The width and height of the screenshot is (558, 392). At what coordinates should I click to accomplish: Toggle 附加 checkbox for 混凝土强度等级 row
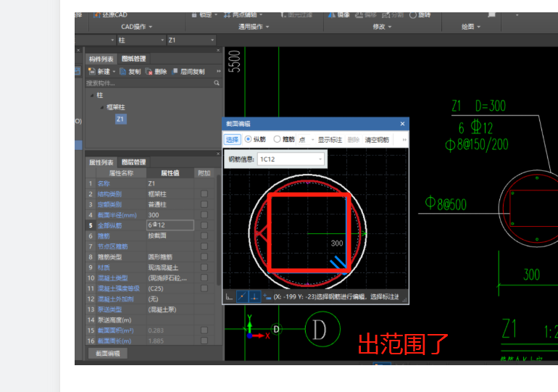pyautogui.click(x=204, y=288)
